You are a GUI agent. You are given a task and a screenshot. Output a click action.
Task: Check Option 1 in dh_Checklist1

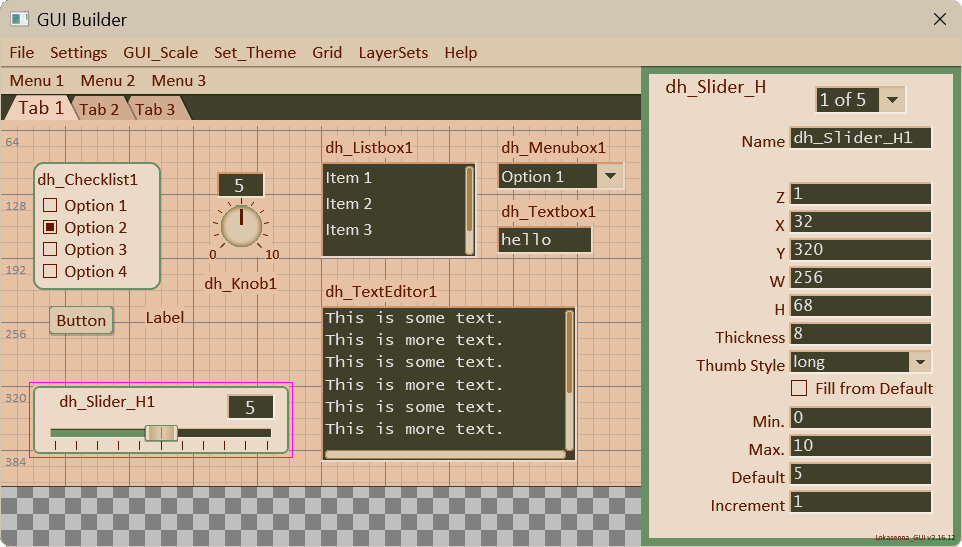click(x=50, y=205)
